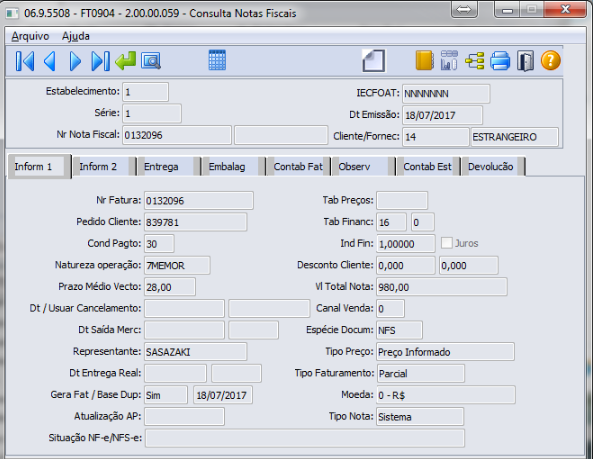593x459 pixels.
Task: Click the Dt Entrega Real date field
Action: 175,374
